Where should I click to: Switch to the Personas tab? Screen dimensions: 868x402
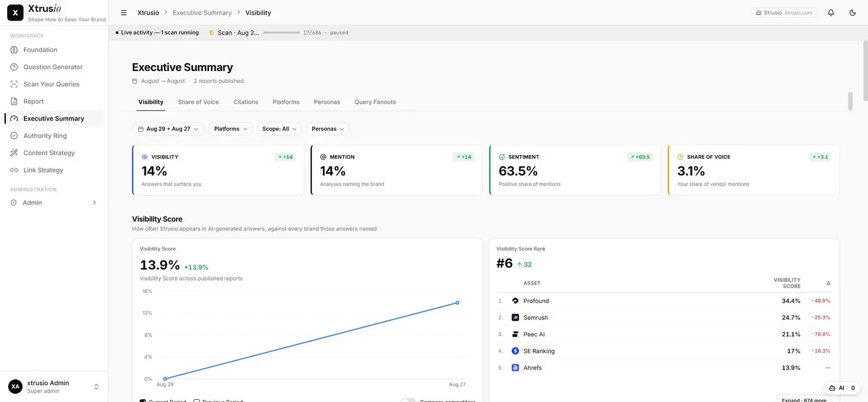click(327, 102)
